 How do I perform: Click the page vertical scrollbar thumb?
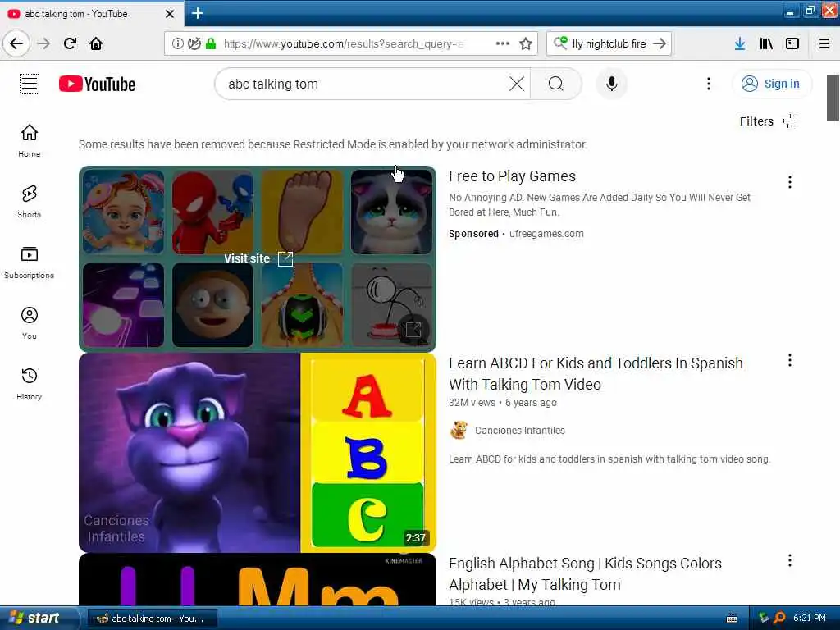coord(833,98)
